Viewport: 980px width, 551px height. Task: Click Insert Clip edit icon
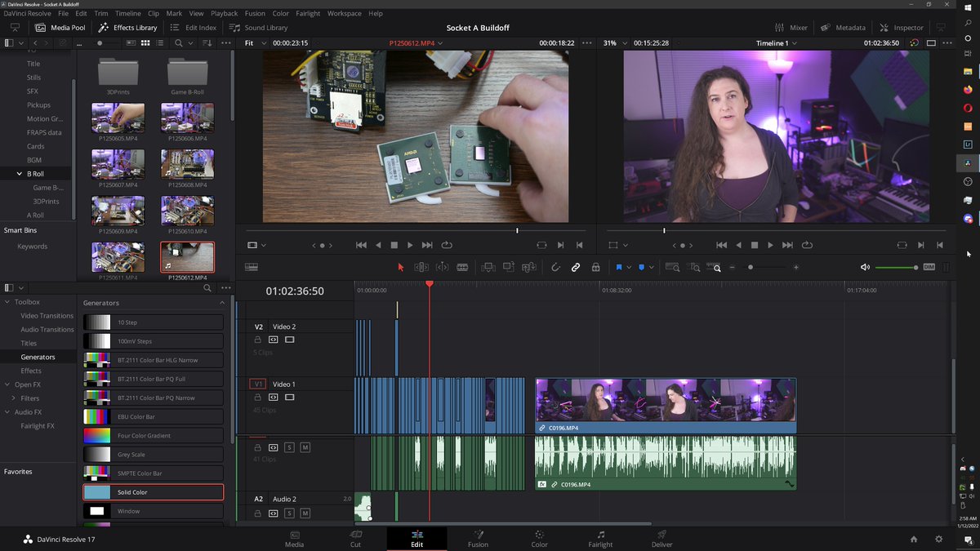tap(488, 267)
